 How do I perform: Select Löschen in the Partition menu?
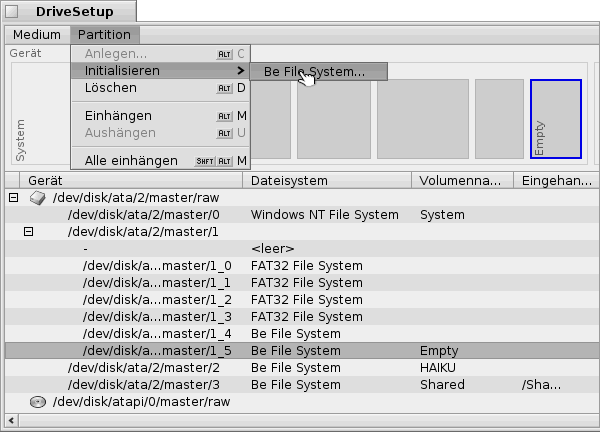click(110, 88)
